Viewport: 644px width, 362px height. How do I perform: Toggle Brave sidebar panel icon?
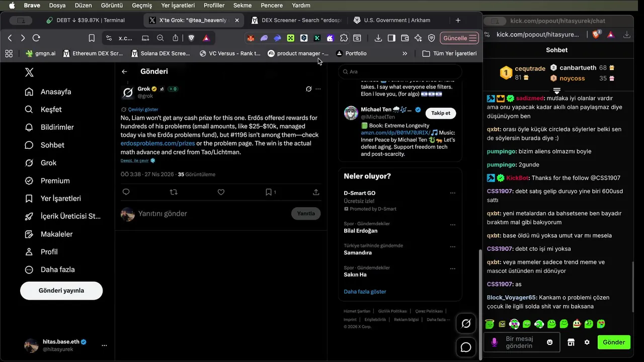391,38
